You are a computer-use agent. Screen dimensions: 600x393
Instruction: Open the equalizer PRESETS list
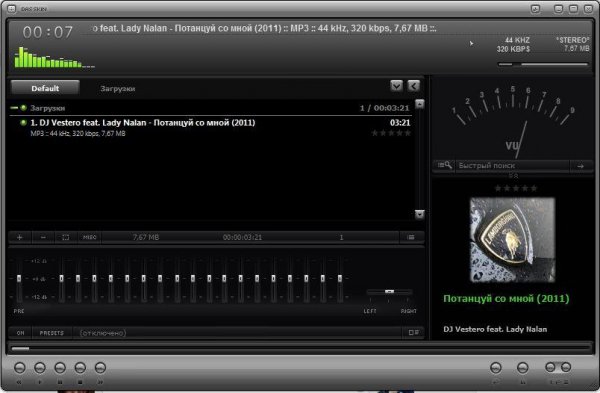[x=52, y=333]
